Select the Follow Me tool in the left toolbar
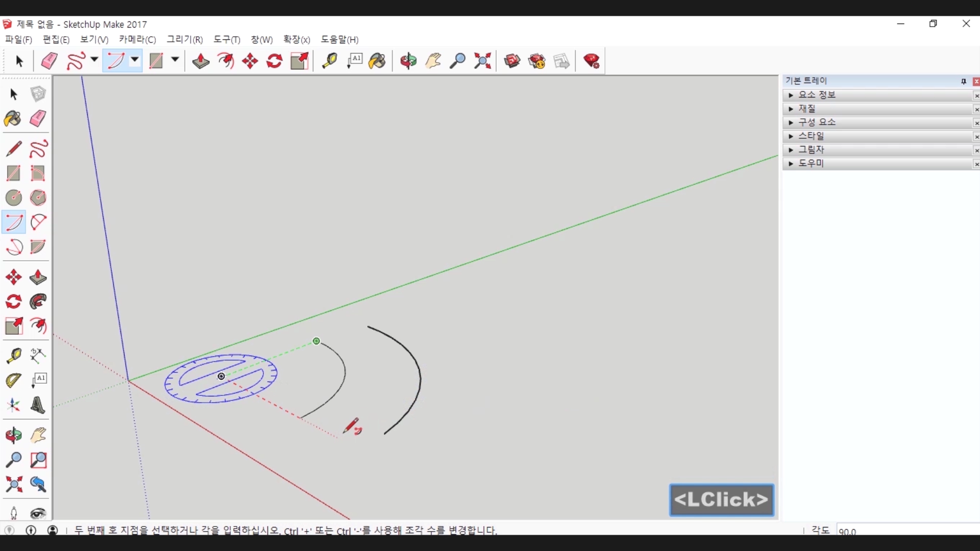The width and height of the screenshot is (980, 551). pos(38,302)
